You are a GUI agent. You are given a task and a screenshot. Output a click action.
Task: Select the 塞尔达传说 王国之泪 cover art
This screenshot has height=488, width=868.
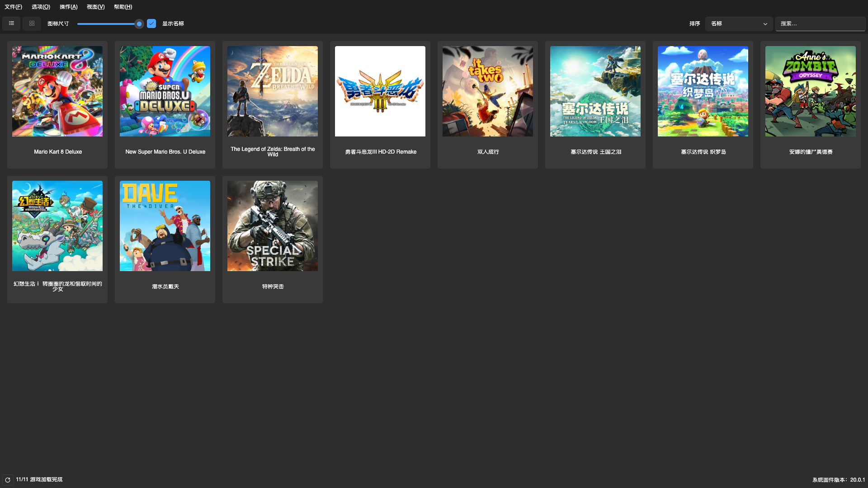point(595,91)
